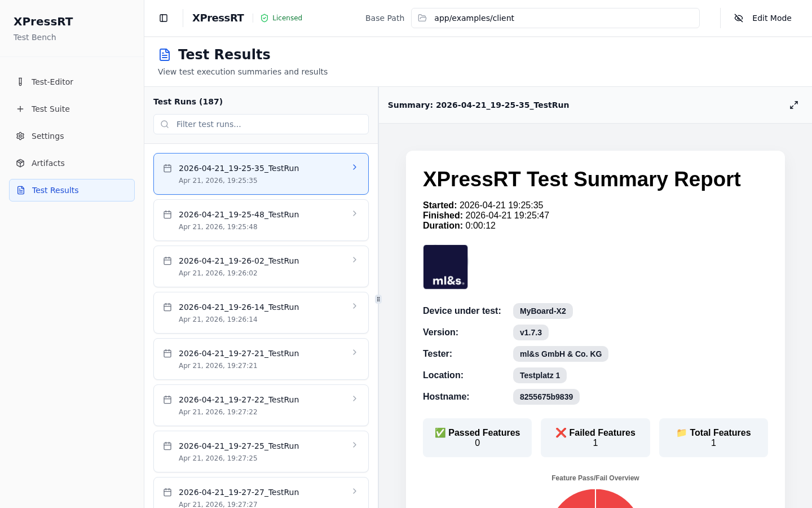Viewport: 812px width, 508px height.
Task: Click the MyBoard-X2 device badge
Action: click(x=543, y=311)
